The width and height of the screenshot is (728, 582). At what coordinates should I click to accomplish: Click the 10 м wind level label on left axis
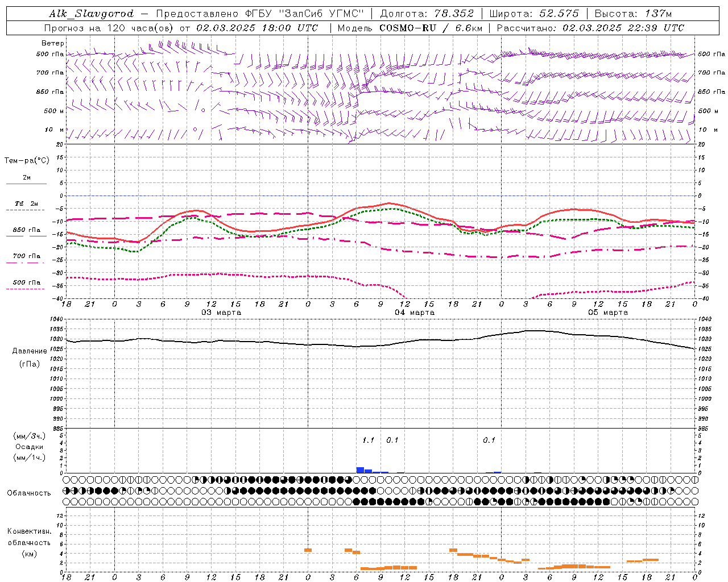coord(54,130)
